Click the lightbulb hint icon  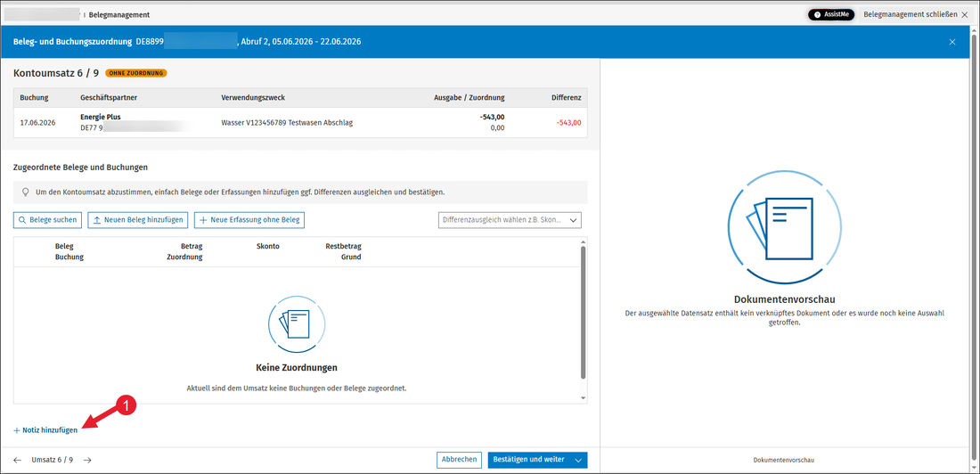[x=25, y=192]
